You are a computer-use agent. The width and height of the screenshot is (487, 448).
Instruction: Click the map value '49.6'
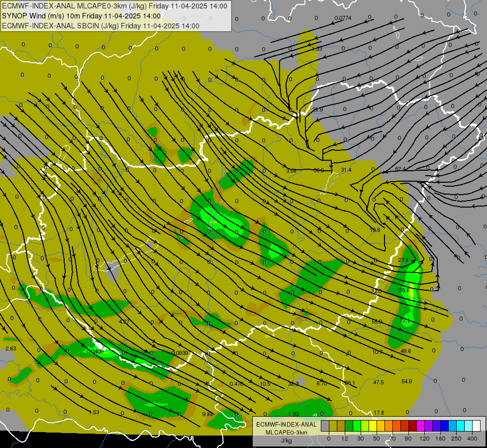(x=405, y=351)
